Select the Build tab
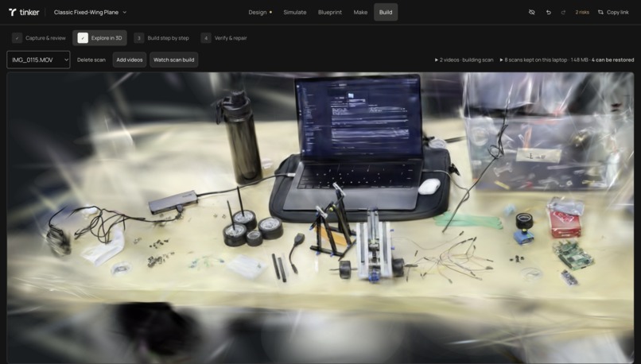 [x=386, y=12]
